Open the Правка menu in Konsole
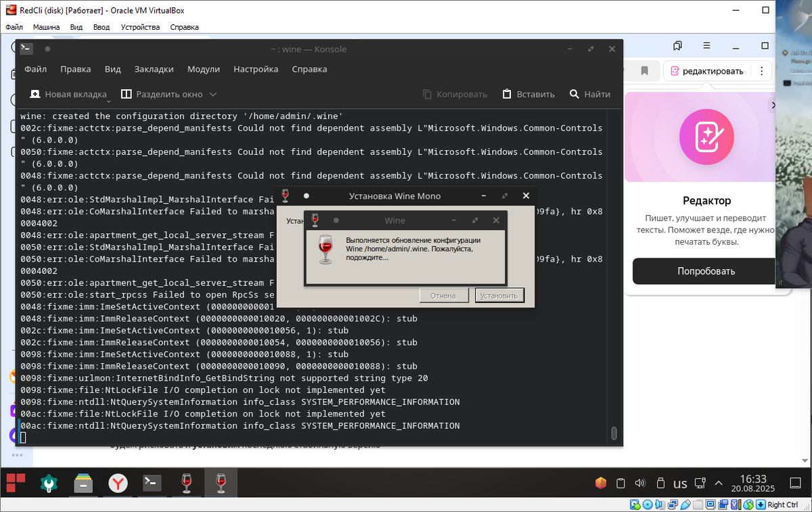The image size is (812, 512). (x=75, y=69)
